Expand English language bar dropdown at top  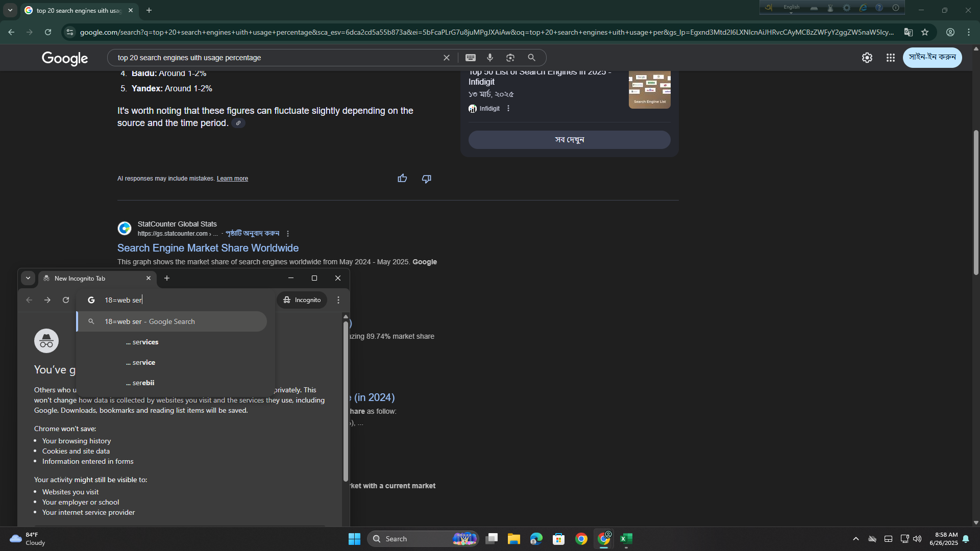tap(792, 12)
